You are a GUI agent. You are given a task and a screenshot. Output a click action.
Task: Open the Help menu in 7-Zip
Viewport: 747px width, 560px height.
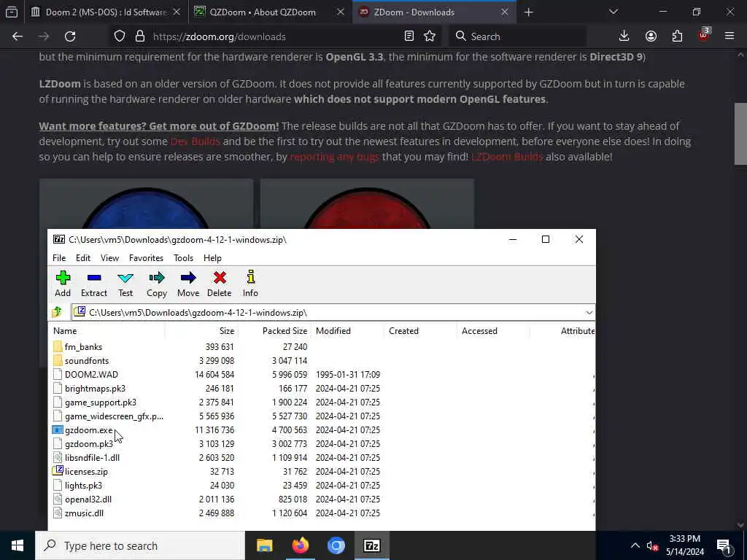(212, 257)
